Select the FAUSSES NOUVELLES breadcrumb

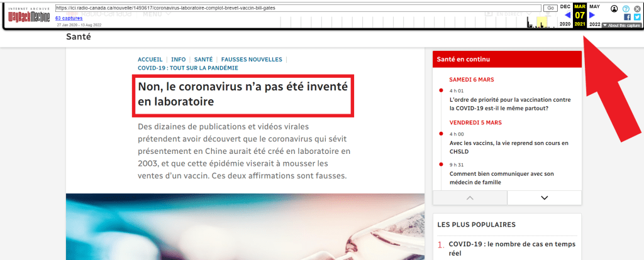[x=252, y=60]
